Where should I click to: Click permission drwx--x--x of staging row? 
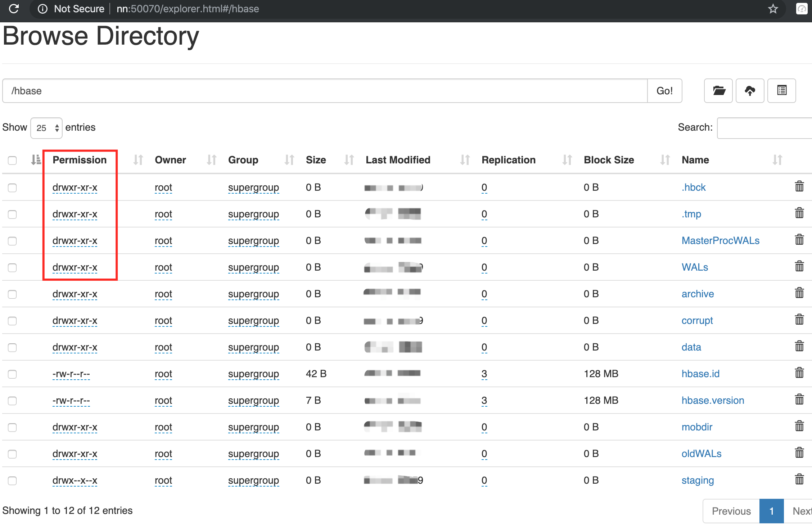(75, 480)
